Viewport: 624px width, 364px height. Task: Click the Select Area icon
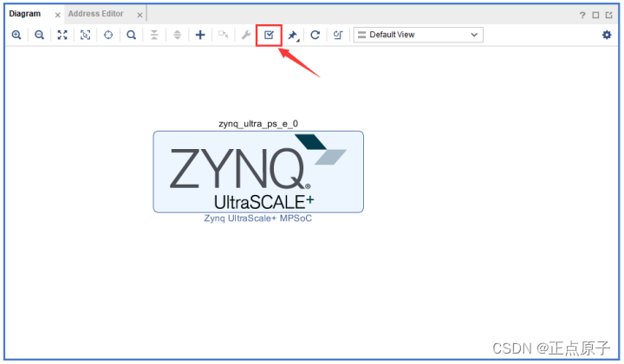pos(85,35)
